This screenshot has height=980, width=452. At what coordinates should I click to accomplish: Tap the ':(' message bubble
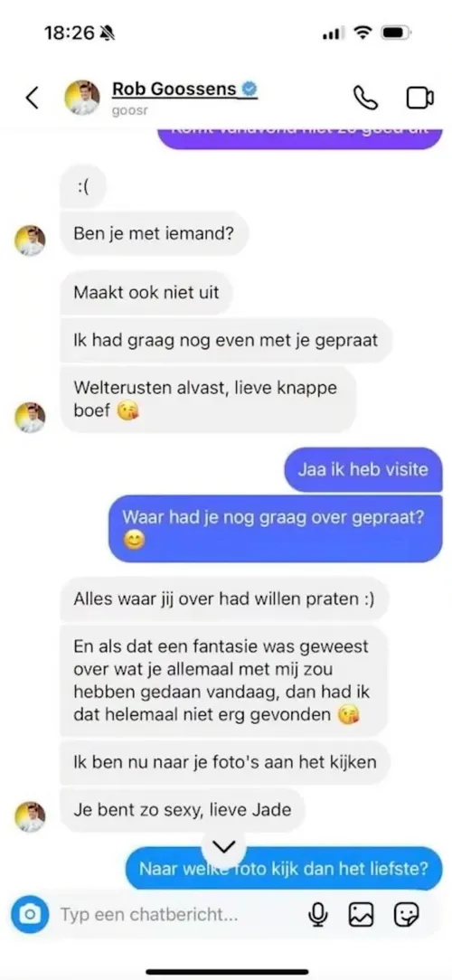tap(82, 186)
